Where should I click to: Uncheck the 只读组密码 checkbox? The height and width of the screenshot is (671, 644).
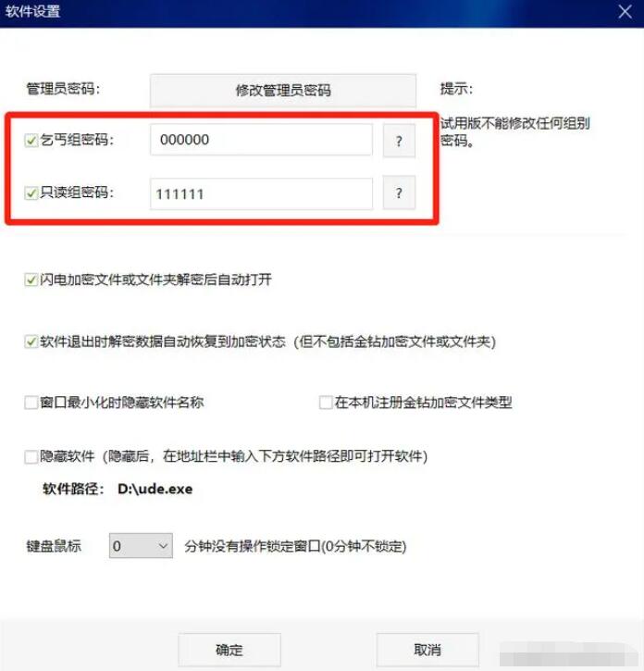[x=31, y=193]
